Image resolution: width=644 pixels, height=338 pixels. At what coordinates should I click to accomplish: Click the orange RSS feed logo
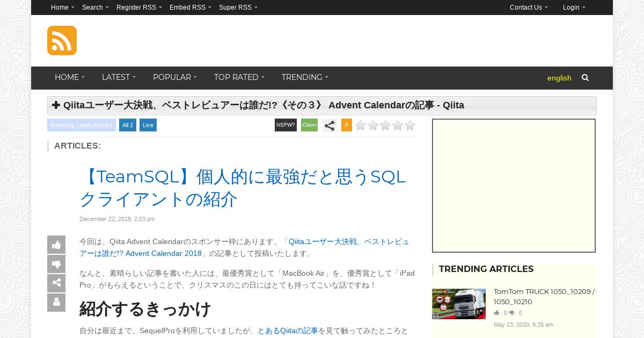62,40
